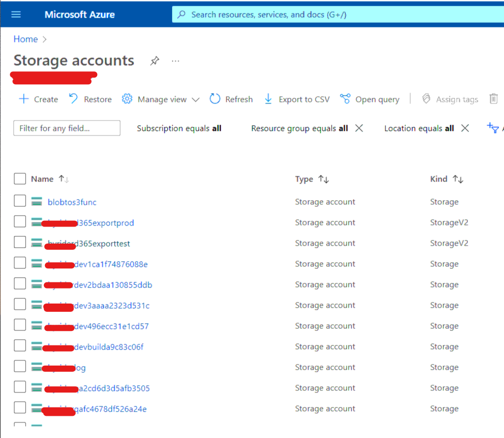Check the dev1ca1f74876088e row checkbox
This screenshot has height=438, width=504.
tap(20, 263)
